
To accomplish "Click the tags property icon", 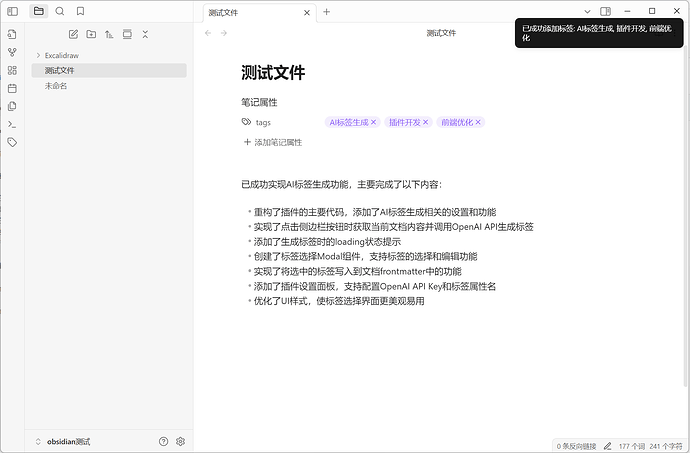I will click(x=246, y=122).
